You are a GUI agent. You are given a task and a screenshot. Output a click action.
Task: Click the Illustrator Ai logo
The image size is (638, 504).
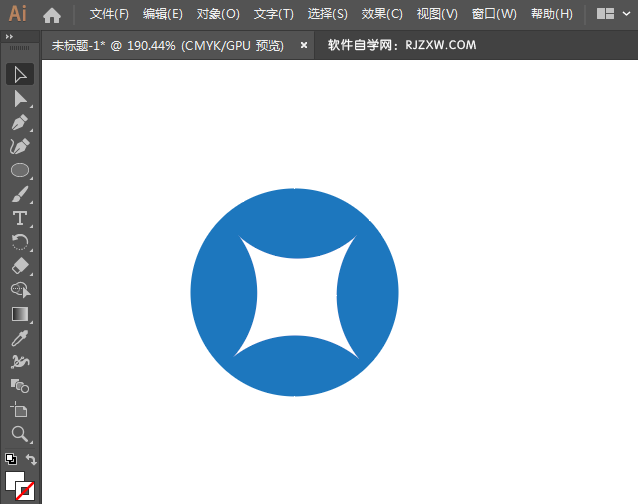(x=17, y=14)
